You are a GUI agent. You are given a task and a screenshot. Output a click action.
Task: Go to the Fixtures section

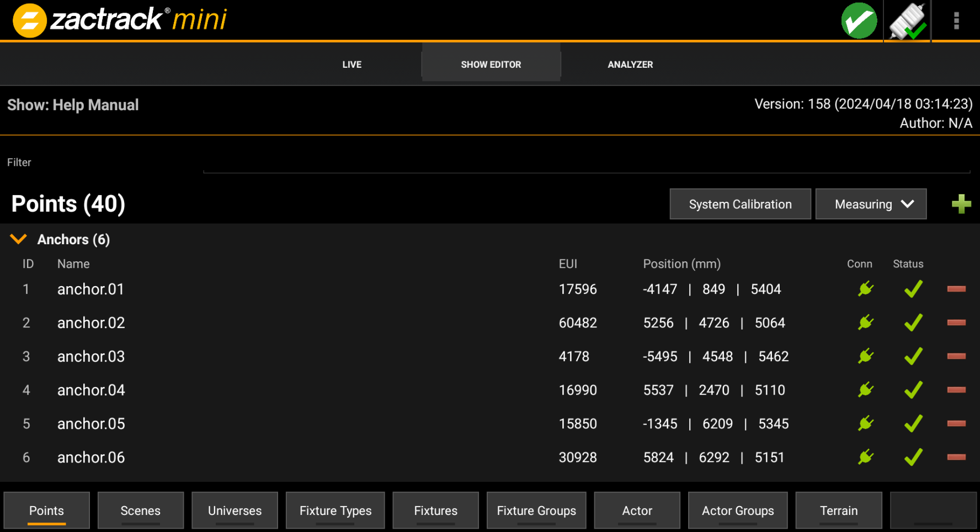pos(435,510)
